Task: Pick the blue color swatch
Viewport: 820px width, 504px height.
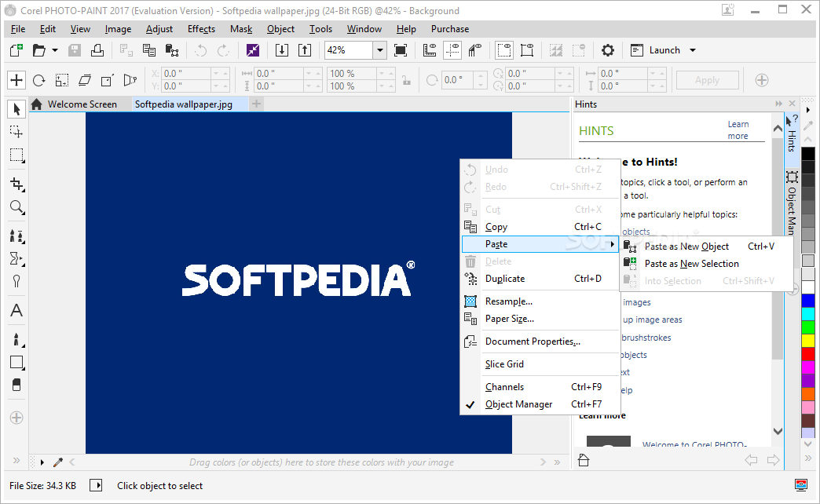Action: [808, 300]
